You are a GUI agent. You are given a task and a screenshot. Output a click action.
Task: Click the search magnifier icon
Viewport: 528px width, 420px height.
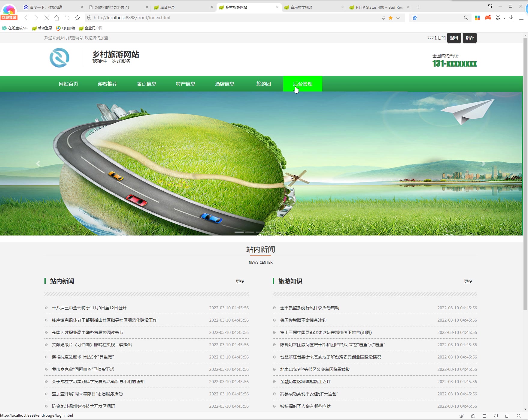coord(466,18)
